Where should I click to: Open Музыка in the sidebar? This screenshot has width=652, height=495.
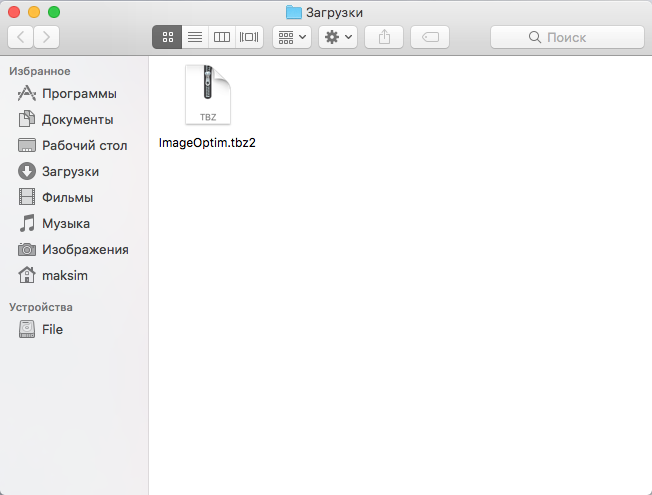[74, 223]
